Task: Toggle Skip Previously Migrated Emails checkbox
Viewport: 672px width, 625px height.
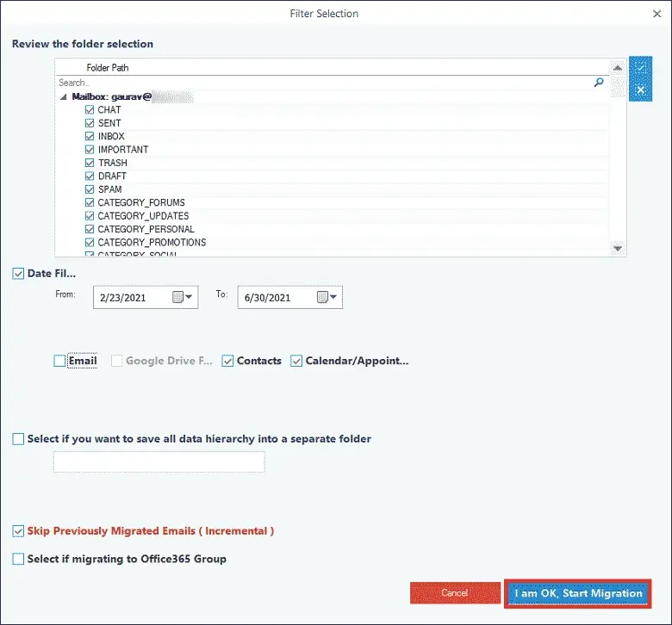Action: [x=18, y=531]
